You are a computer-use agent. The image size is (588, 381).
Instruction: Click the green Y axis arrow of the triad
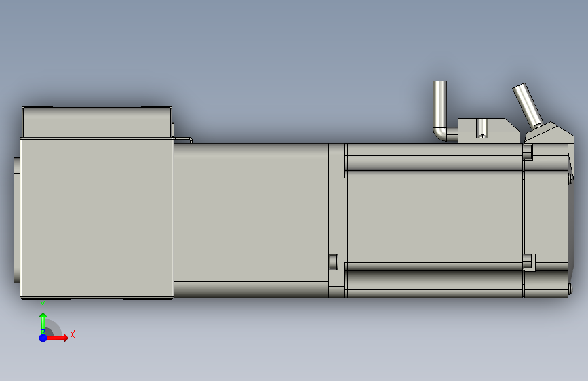43,323
